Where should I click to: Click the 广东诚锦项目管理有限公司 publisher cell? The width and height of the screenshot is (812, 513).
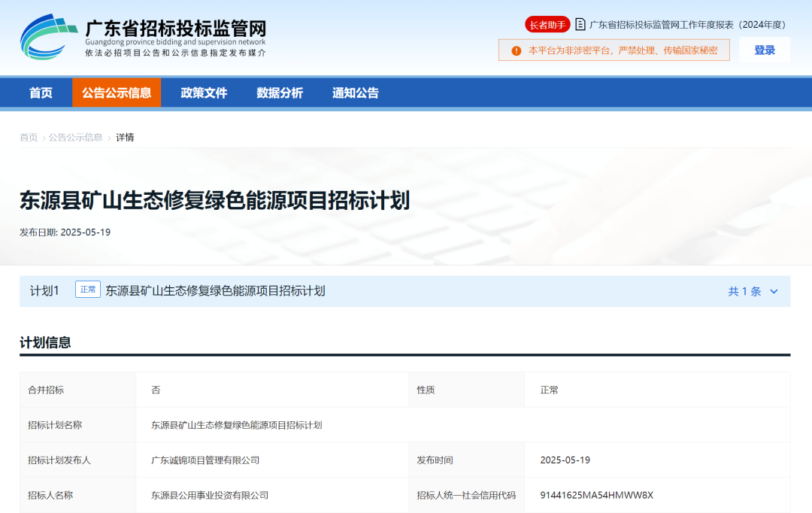click(x=205, y=460)
